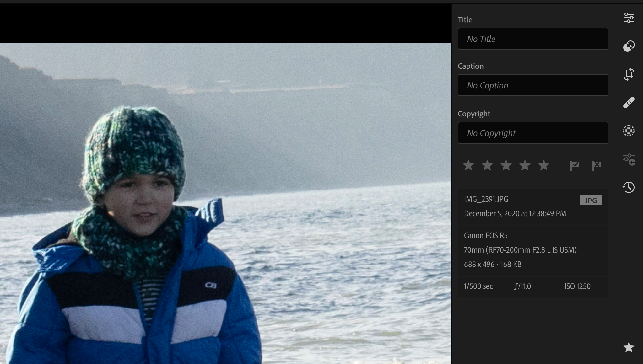Set rating to three stars
The height and width of the screenshot is (364, 643).
point(506,165)
